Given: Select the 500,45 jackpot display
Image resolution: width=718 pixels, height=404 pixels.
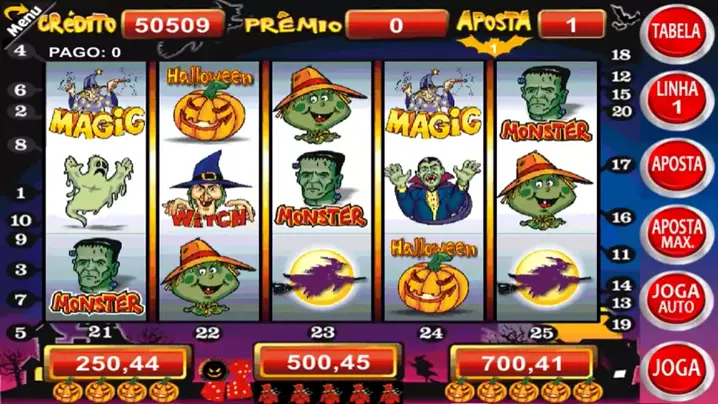Looking at the screenshot, I should [x=328, y=363].
